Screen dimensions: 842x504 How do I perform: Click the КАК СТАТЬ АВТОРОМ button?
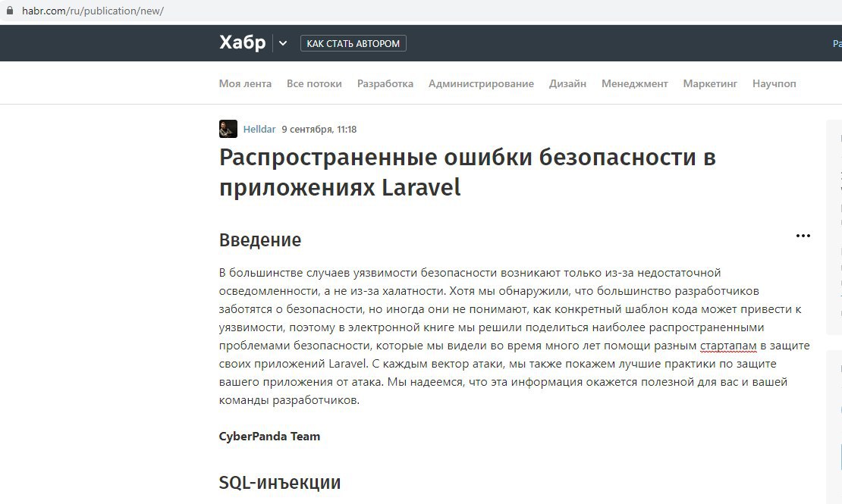pos(353,43)
